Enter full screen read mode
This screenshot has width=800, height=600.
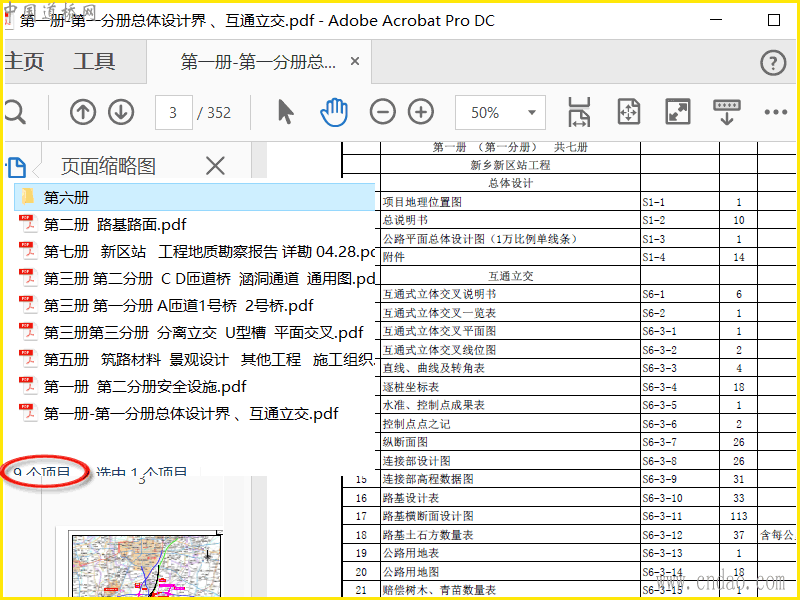[x=678, y=112]
